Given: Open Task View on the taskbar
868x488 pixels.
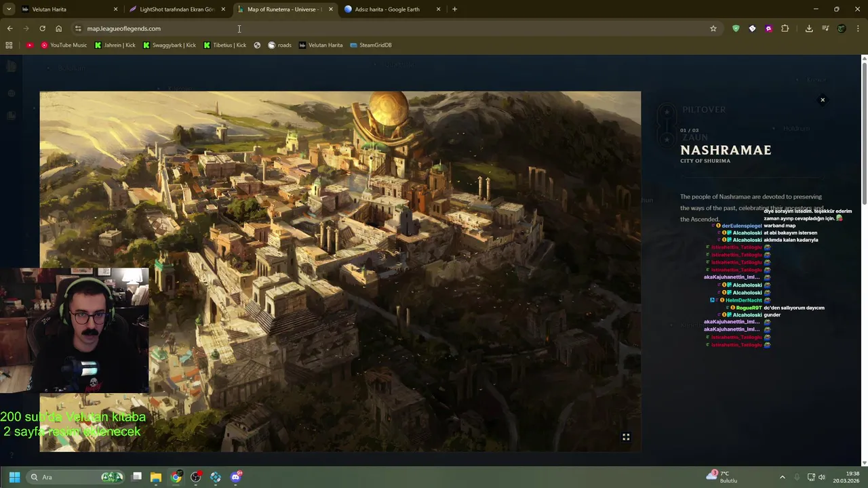Looking at the screenshot, I should click(136, 477).
